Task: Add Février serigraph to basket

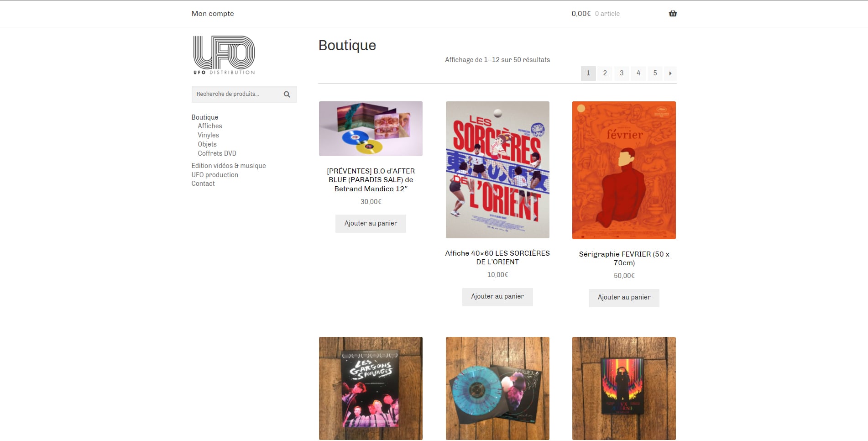Action: [x=624, y=298]
